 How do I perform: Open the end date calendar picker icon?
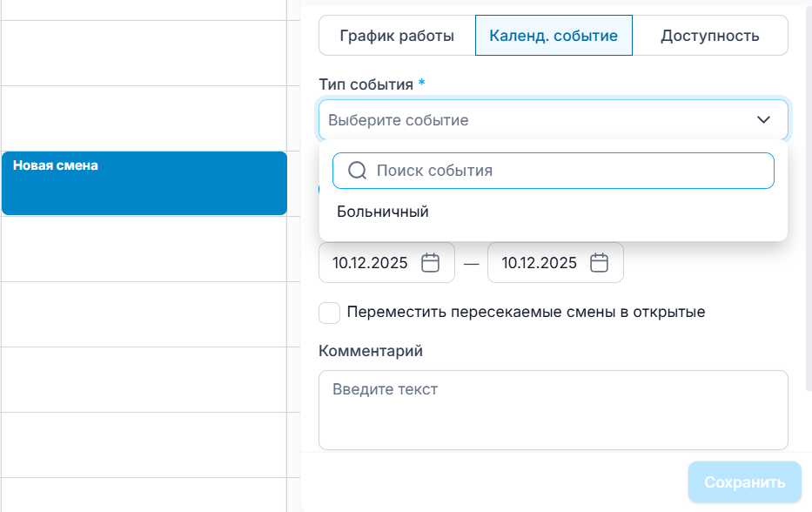599,263
